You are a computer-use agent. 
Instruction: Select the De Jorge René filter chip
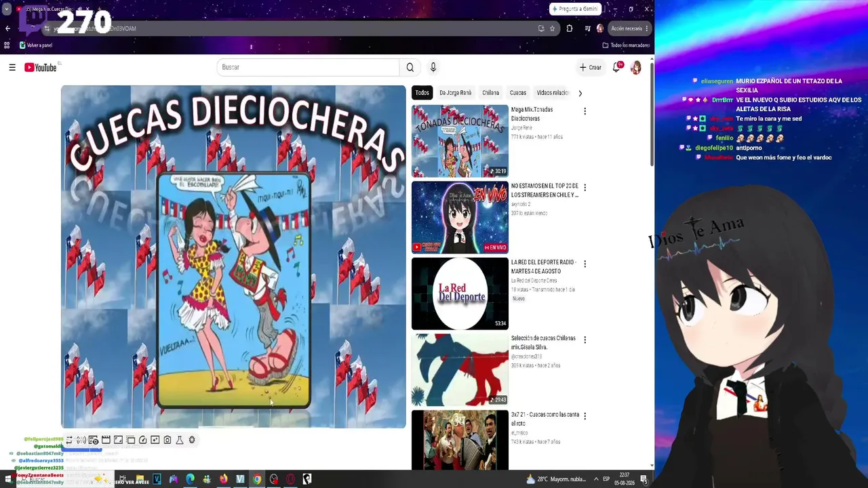(455, 93)
